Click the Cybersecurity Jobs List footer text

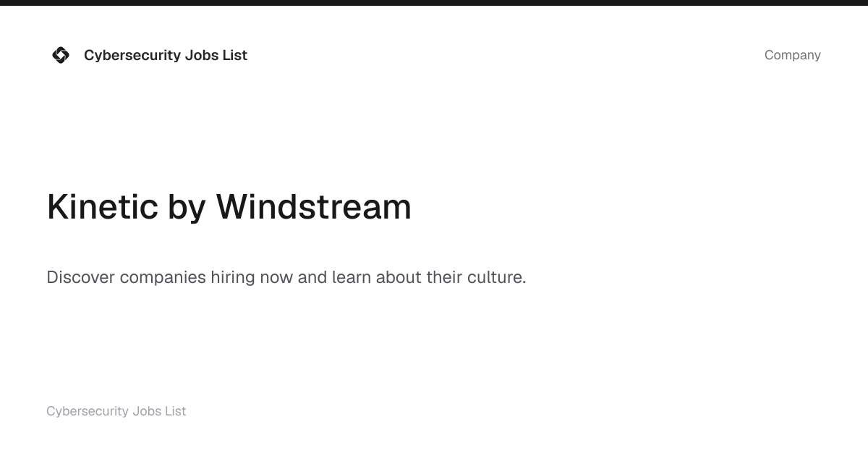[116, 411]
